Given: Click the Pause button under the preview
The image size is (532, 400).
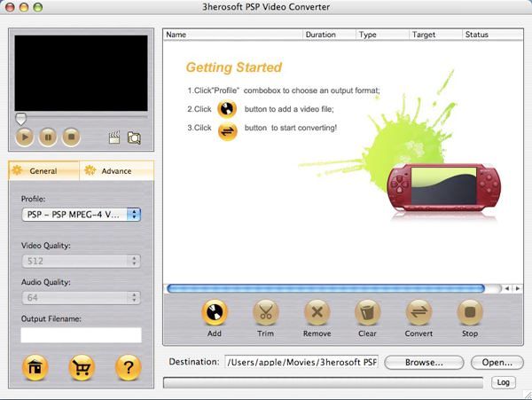Looking at the screenshot, I should pos(48,137).
